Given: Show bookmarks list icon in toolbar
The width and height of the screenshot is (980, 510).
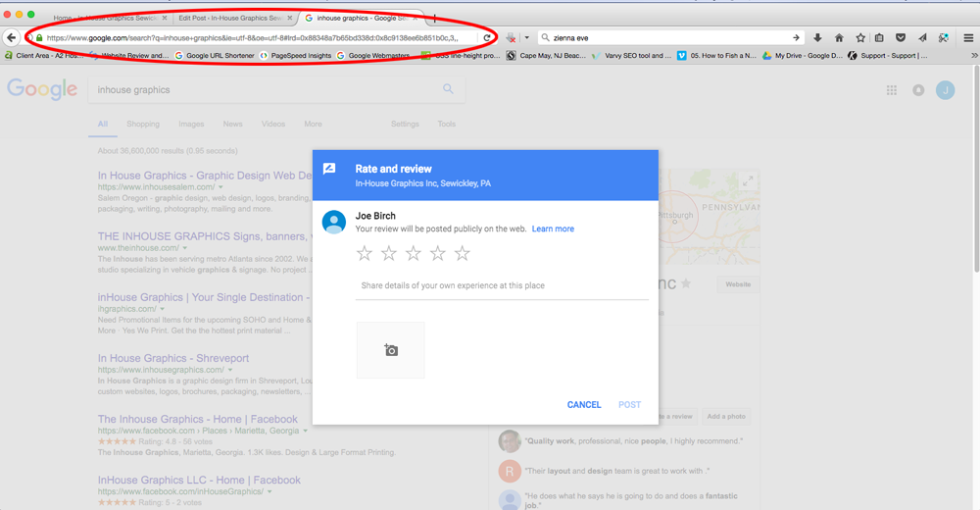Looking at the screenshot, I should (879, 38).
